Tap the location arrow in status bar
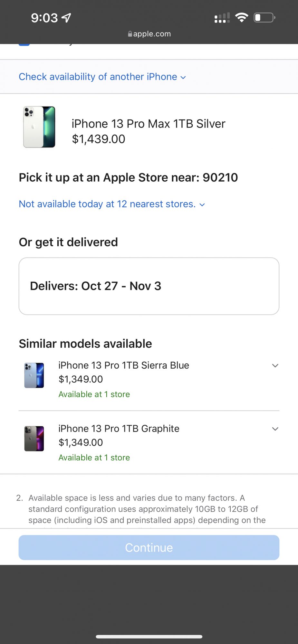The height and width of the screenshot is (644, 298). pos(66,18)
